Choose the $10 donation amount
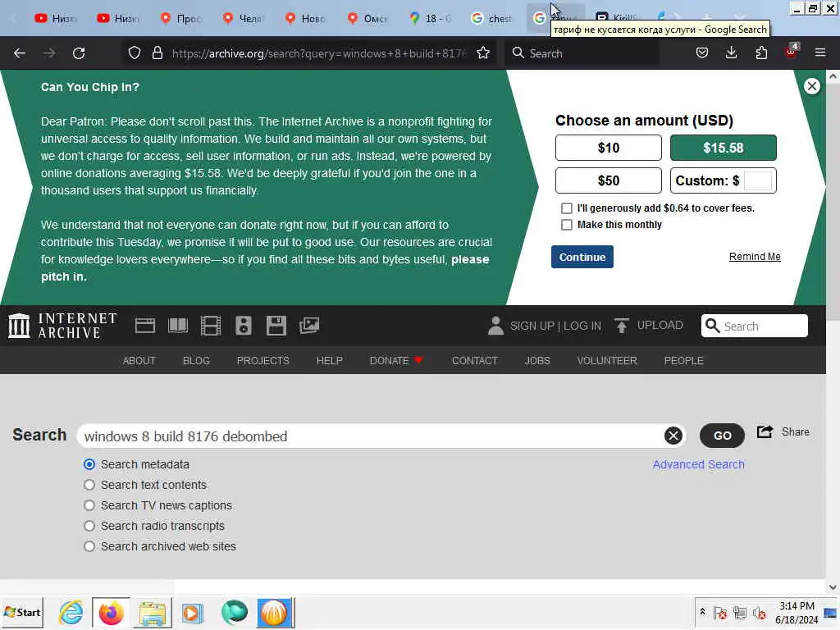The height and width of the screenshot is (630, 840). coord(609,148)
